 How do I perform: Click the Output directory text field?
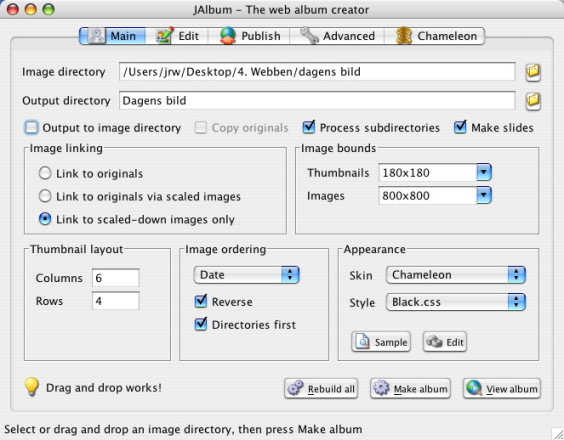coord(317,100)
